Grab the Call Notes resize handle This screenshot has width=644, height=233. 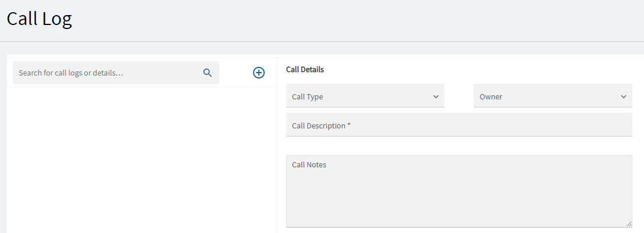point(629,224)
